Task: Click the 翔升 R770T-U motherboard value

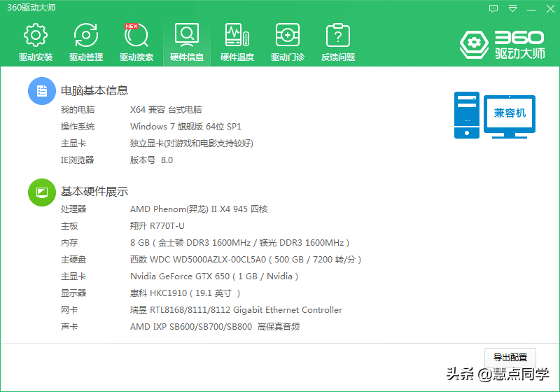Action: coord(157,226)
